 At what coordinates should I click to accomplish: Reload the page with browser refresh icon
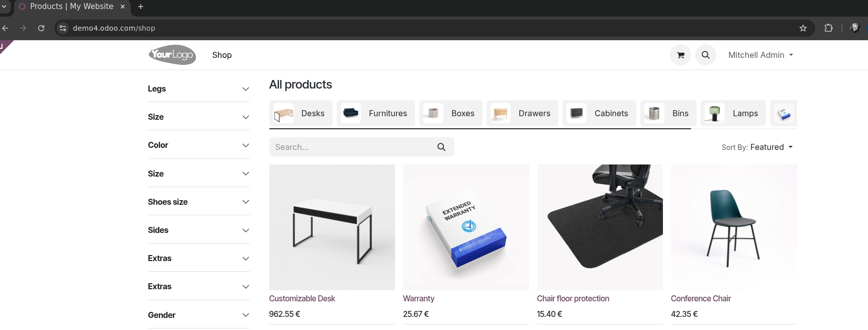coord(41,28)
